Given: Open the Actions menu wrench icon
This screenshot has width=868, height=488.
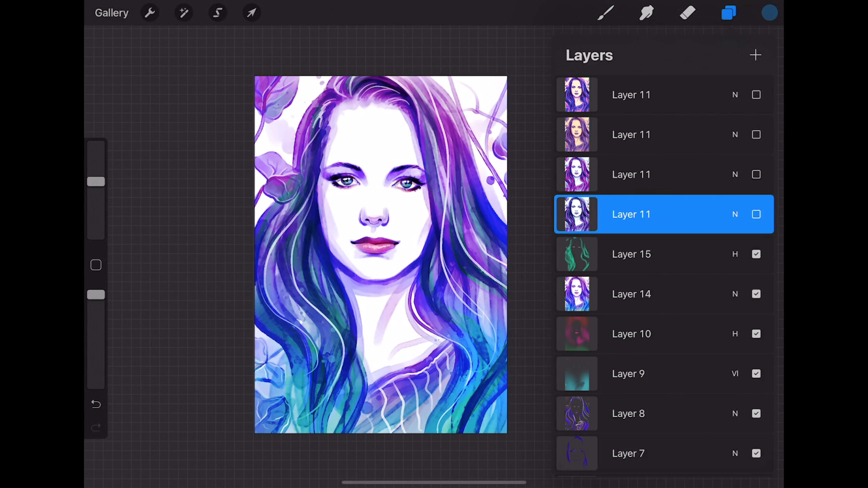Looking at the screenshot, I should tap(149, 13).
